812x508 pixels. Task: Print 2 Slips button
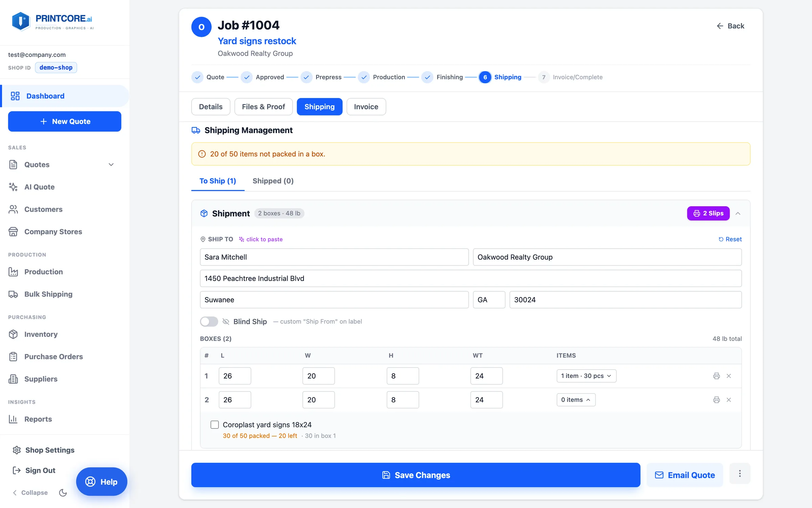(708, 213)
